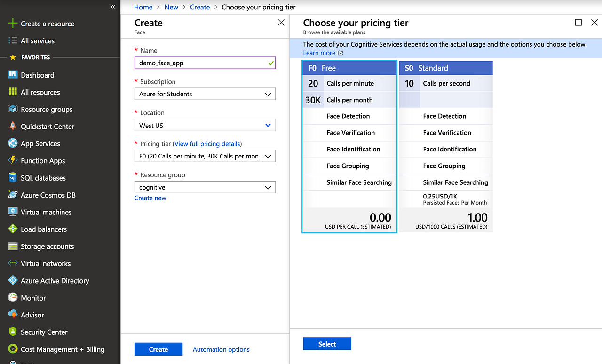Open the Subscription dropdown
The width and height of the screenshot is (602, 364).
coord(205,94)
